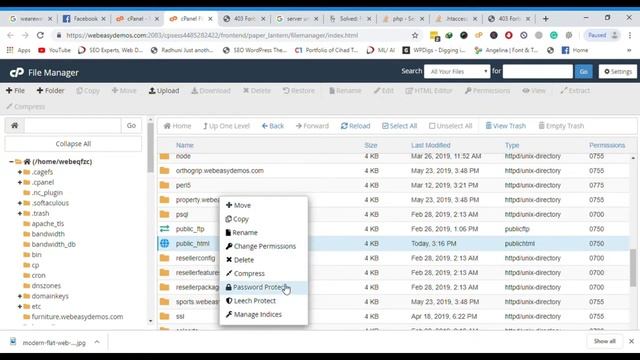The width and height of the screenshot is (640, 360).
Task: Open new browser tab
Action: pos(546,19)
